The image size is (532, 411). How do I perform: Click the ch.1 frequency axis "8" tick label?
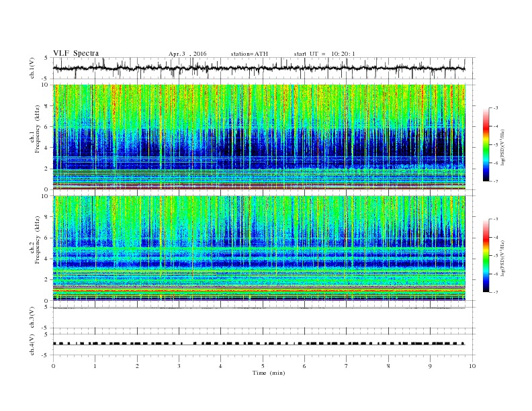[46, 106]
